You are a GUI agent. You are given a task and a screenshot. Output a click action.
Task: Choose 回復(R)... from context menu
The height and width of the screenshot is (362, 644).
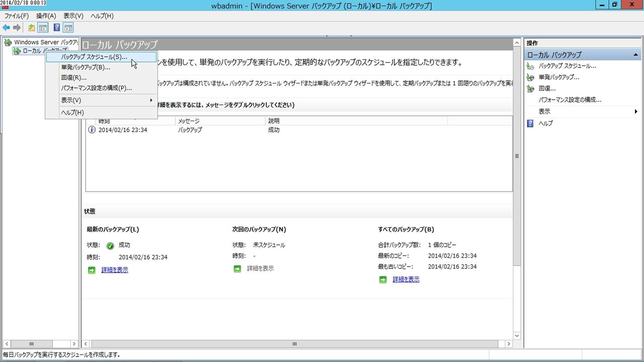(102, 77)
